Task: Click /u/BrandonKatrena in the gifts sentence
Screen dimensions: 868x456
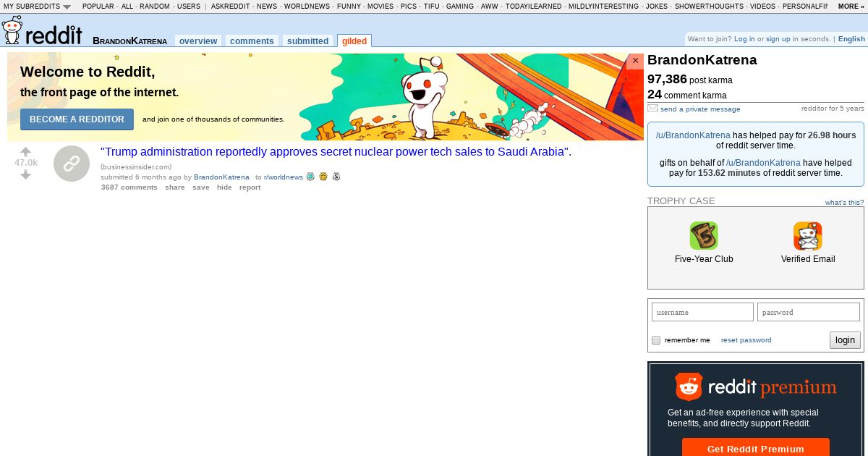Action: click(x=763, y=163)
